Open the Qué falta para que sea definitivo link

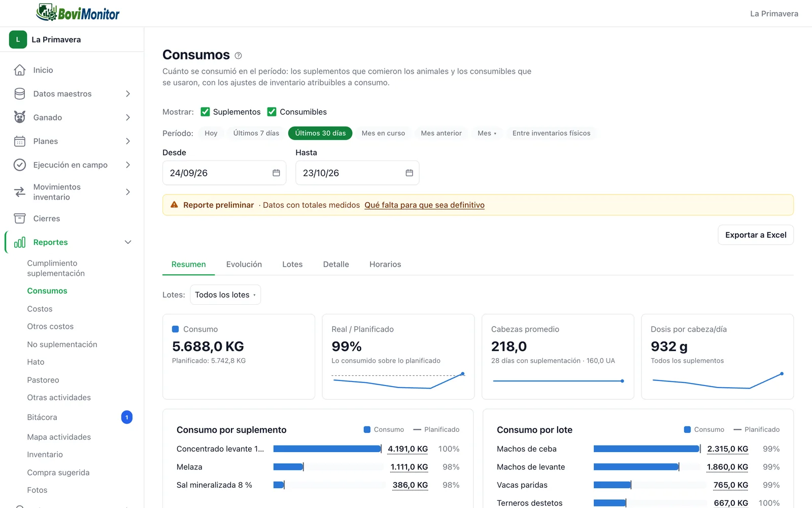[424, 205]
